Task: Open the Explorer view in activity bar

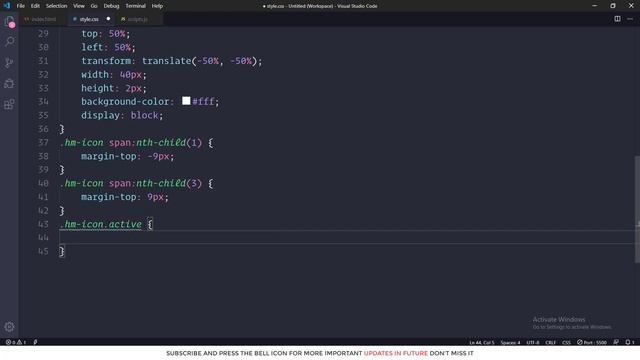Action: pos(9,22)
